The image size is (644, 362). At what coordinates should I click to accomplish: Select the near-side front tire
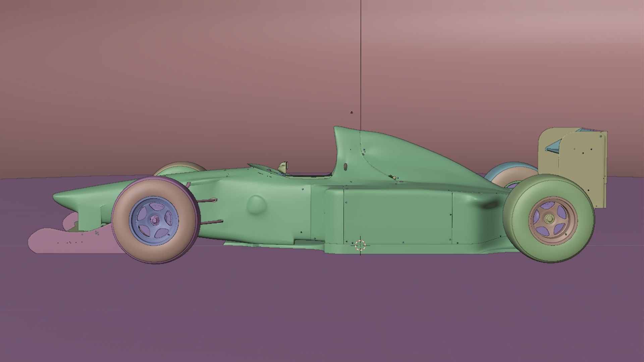156,220
